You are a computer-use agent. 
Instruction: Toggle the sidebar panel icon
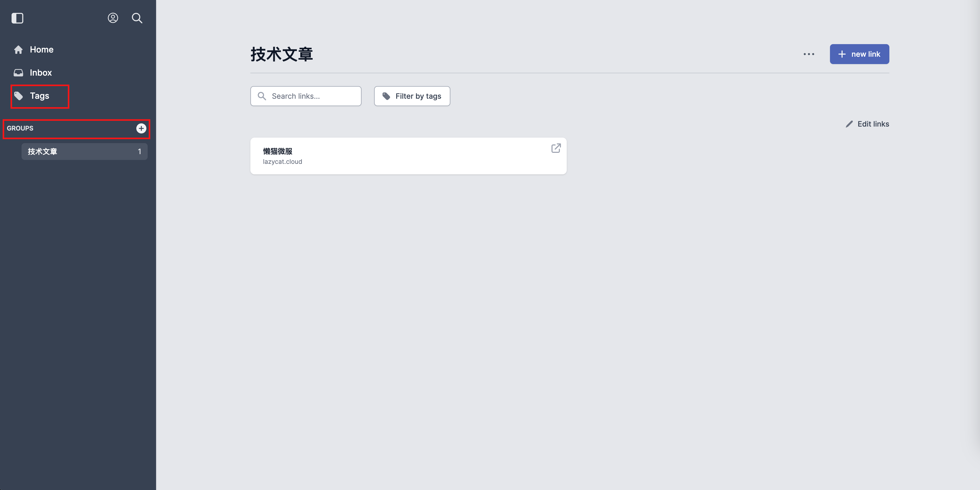[x=18, y=18]
